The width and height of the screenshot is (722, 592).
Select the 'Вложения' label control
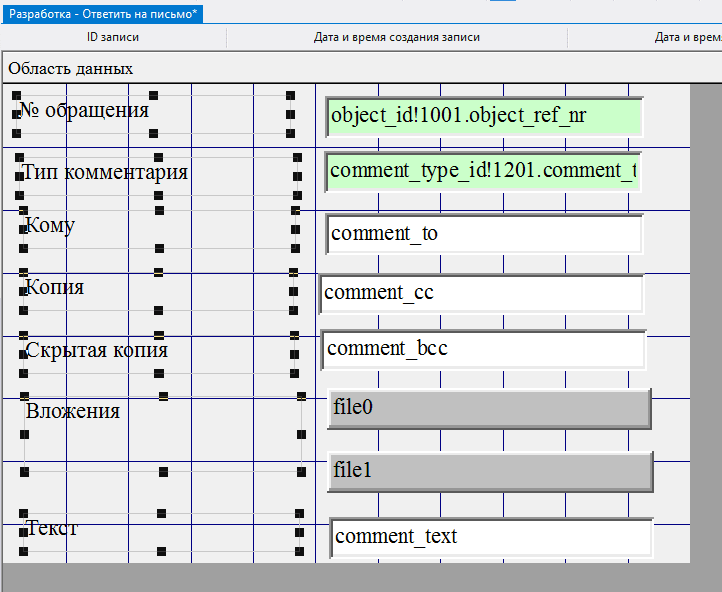coord(73,411)
